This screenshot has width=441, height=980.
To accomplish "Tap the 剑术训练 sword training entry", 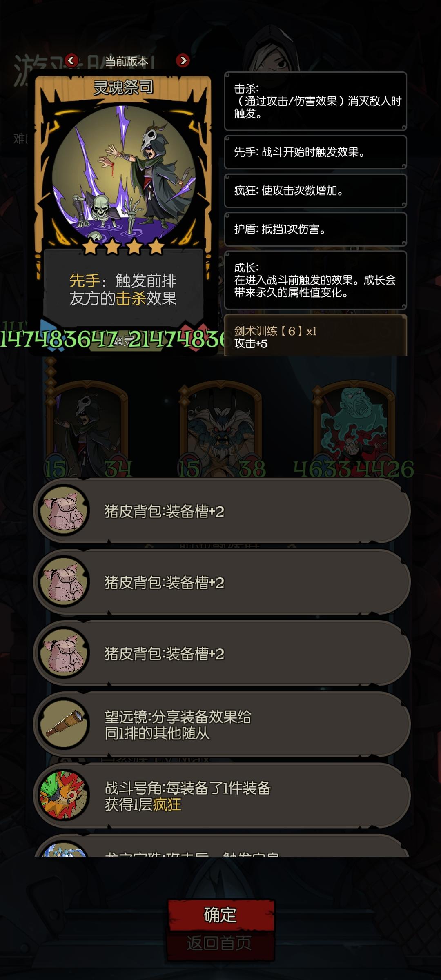I will point(316,336).
